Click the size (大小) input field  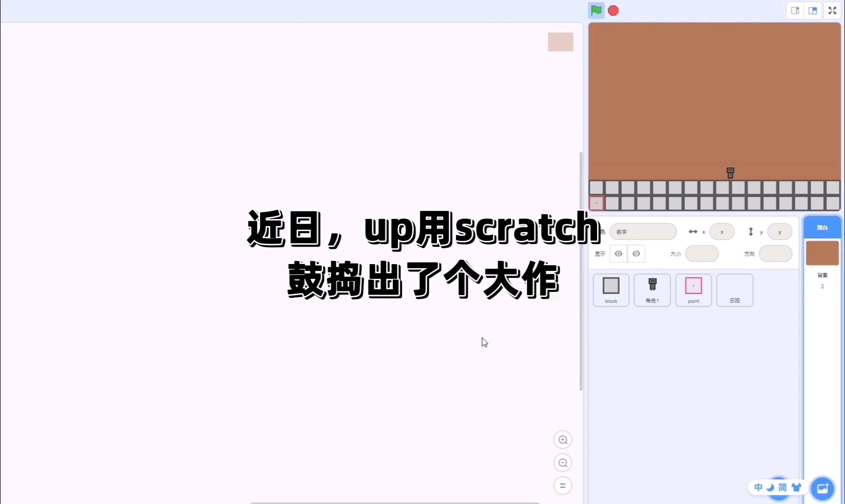[702, 254]
